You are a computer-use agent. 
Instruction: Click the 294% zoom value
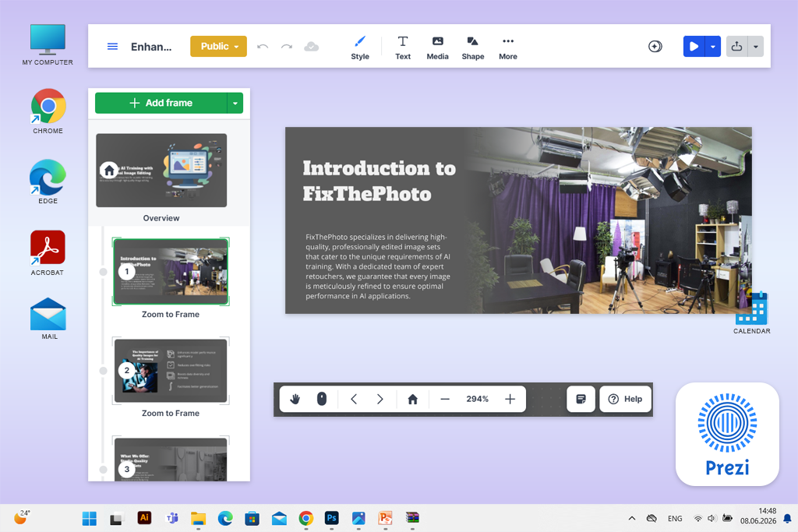(x=478, y=400)
